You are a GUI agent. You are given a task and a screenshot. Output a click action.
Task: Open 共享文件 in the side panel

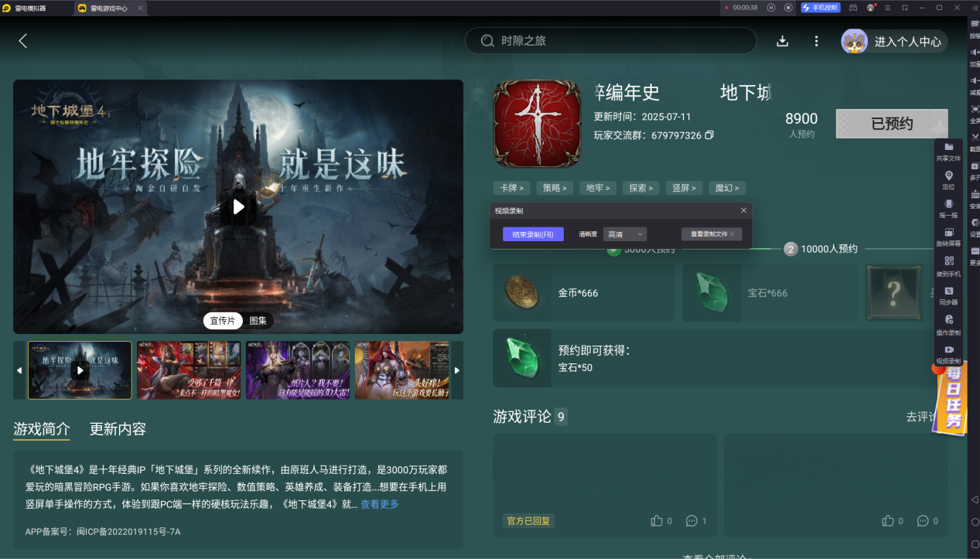tap(948, 152)
